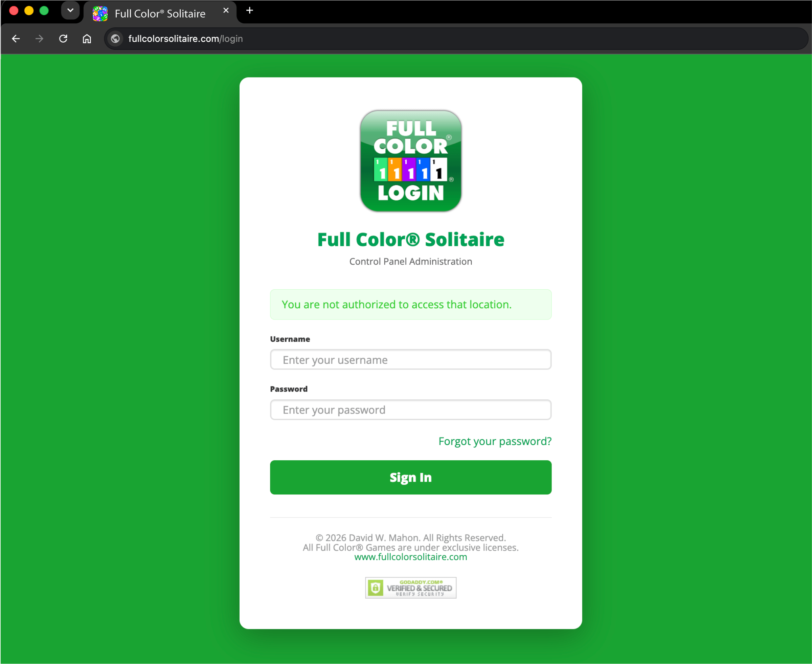Click the Sign In button
Screen dimensions: 812x664
coord(411,477)
